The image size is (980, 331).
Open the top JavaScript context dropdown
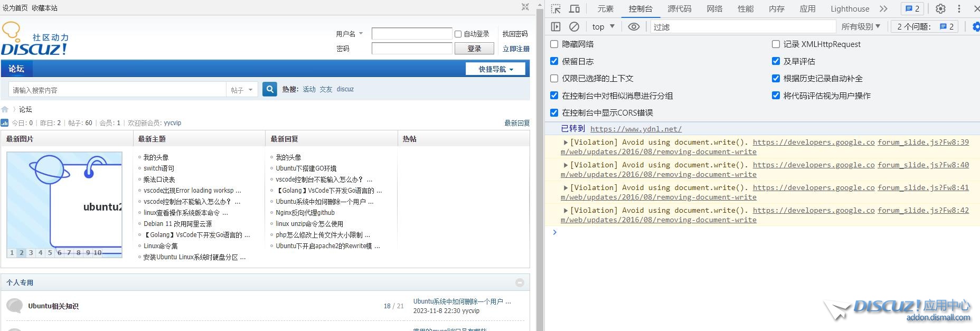pyautogui.click(x=603, y=26)
